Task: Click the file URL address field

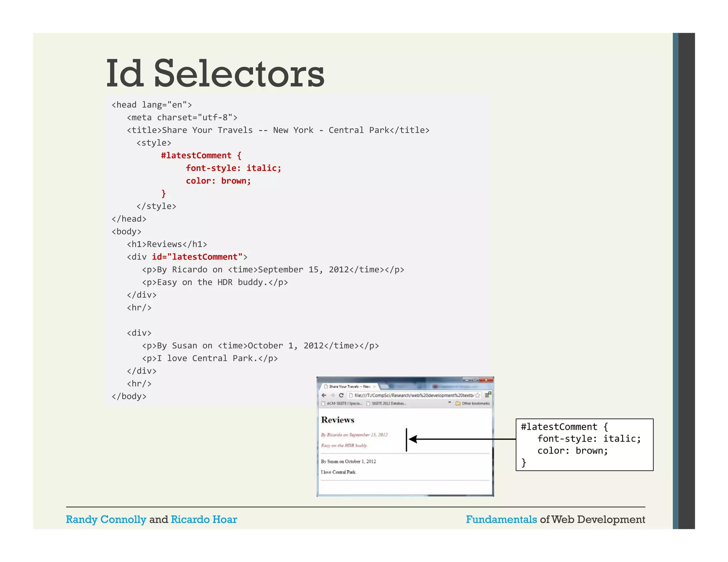Action: [x=412, y=395]
